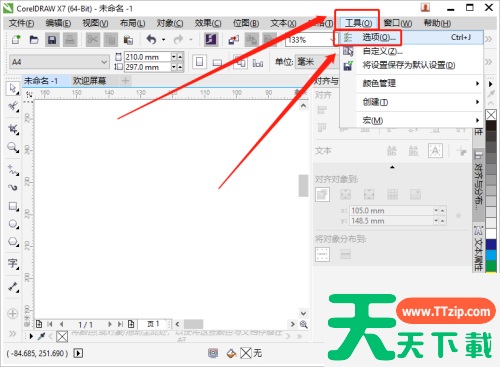Screen dimensions: 500x367
Task: Click the quick customize plus icon in toolbox
Action: [13, 314]
